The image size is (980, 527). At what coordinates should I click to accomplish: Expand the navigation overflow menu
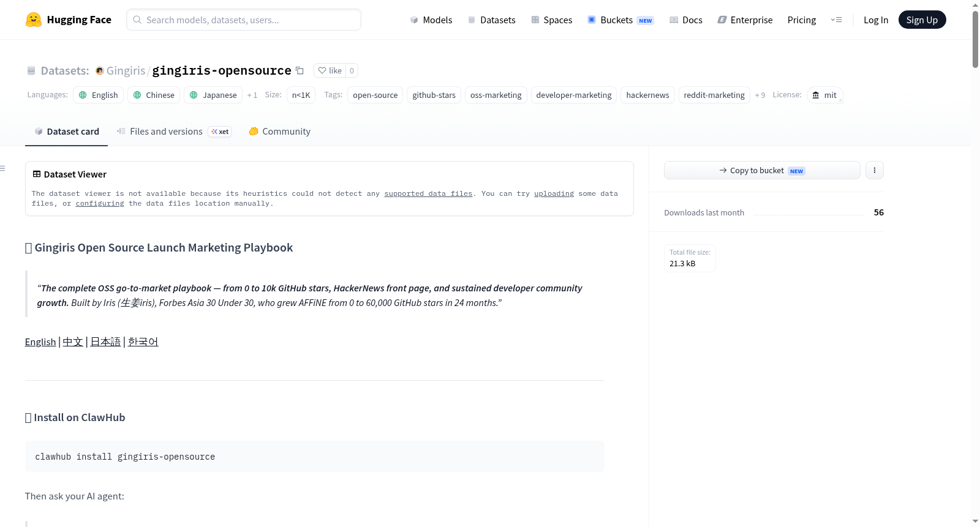836,20
